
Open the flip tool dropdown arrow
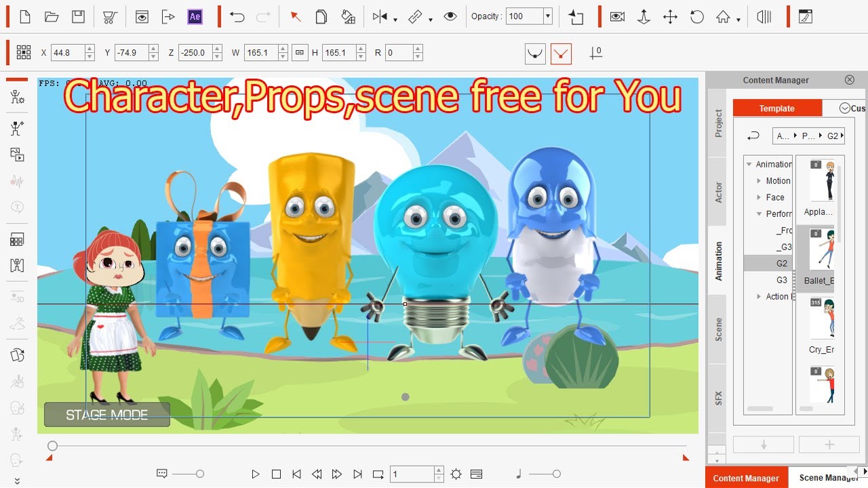tap(395, 20)
